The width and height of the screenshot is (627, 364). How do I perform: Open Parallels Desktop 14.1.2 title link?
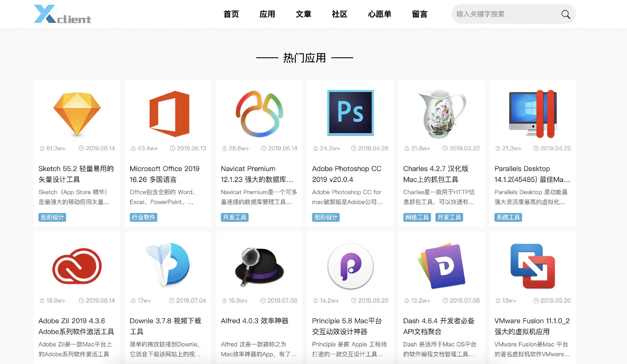point(532,174)
